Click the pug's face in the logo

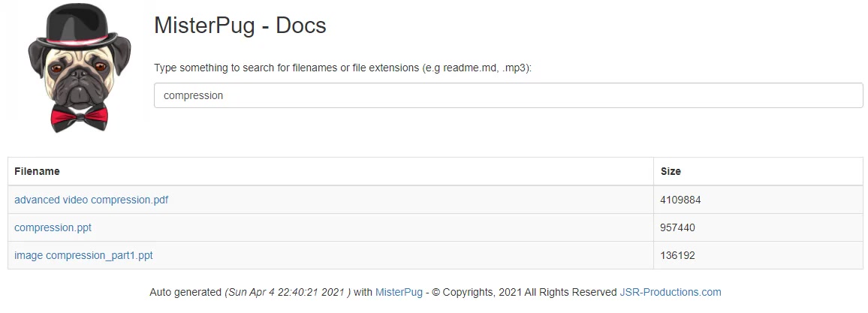pyautogui.click(x=79, y=76)
